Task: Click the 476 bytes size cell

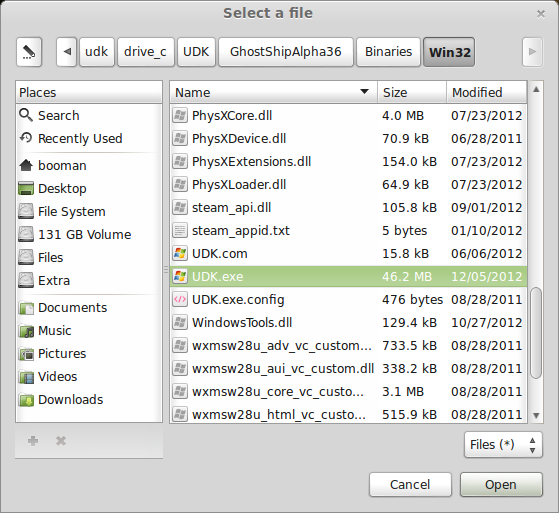Action: click(412, 299)
